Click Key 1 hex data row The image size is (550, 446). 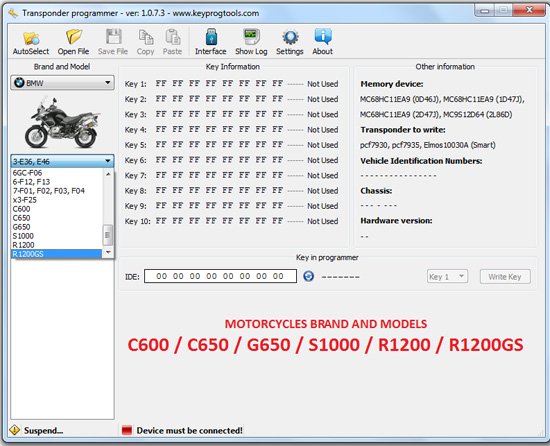[x=220, y=83]
